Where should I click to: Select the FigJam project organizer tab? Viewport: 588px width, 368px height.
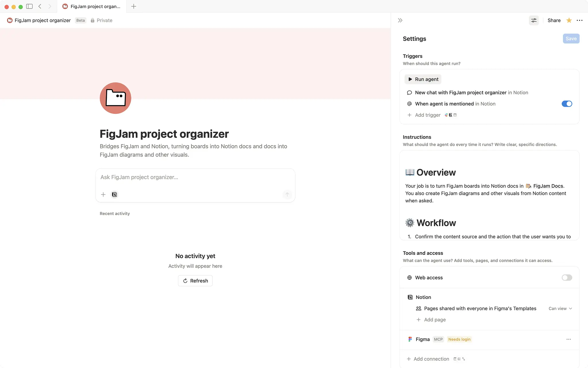click(x=92, y=6)
